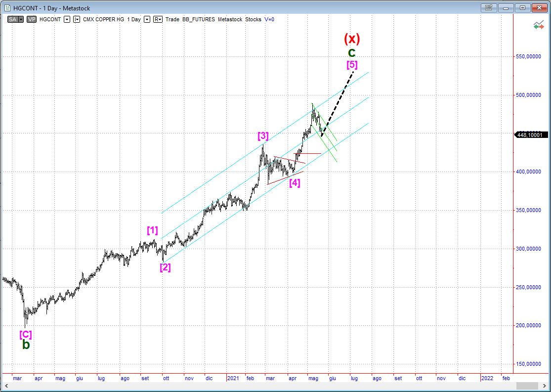
Task: Click the 2021 label on the date axis
Action: click(233, 378)
